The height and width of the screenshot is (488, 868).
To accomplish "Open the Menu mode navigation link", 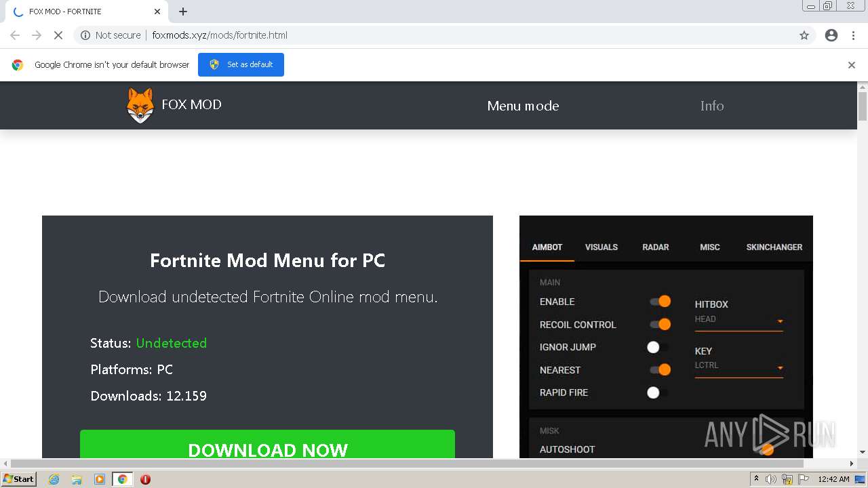I will coord(523,106).
